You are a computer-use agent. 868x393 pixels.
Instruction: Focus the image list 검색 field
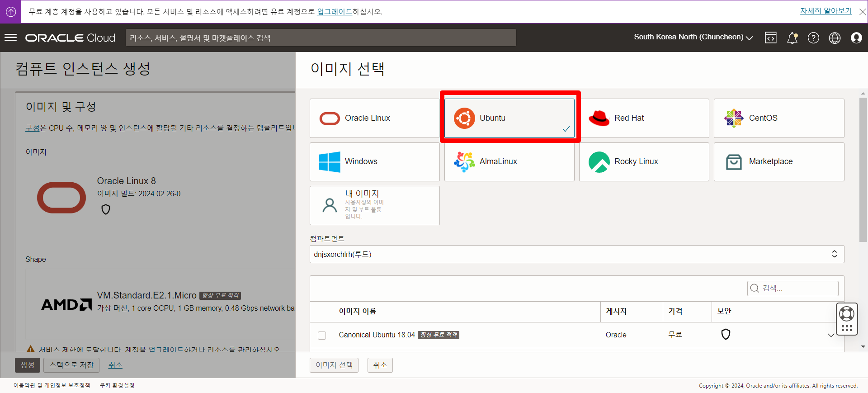(793, 288)
